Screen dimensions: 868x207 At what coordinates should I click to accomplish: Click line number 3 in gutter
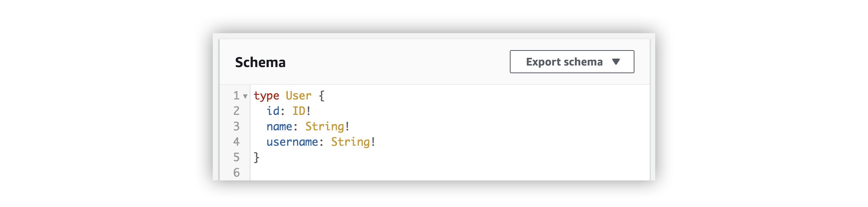click(236, 126)
